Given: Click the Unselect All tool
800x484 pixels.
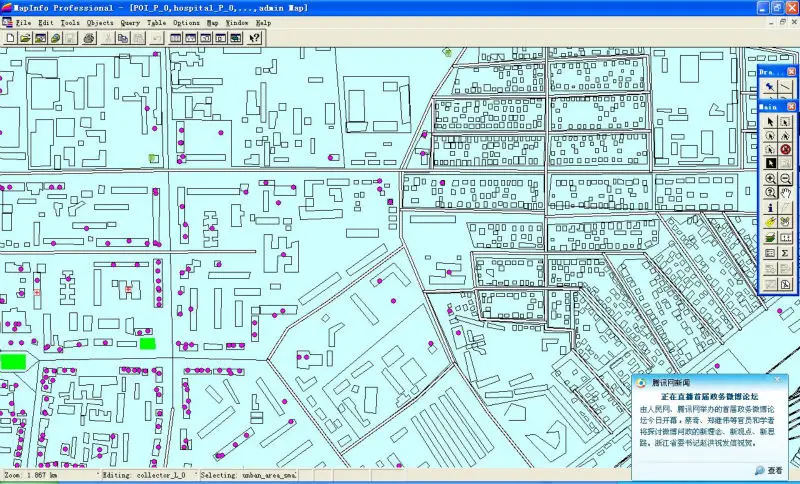Looking at the screenshot, I should click(785, 150).
